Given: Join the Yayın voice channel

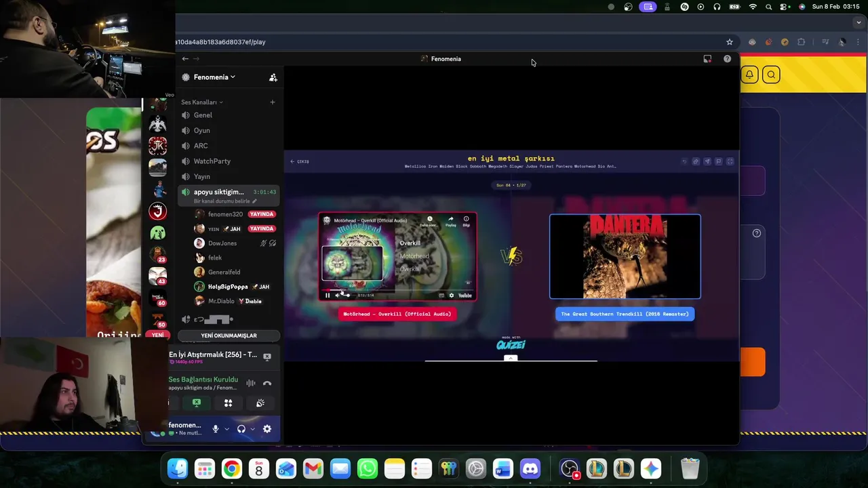Looking at the screenshot, I should (x=229, y=176).
